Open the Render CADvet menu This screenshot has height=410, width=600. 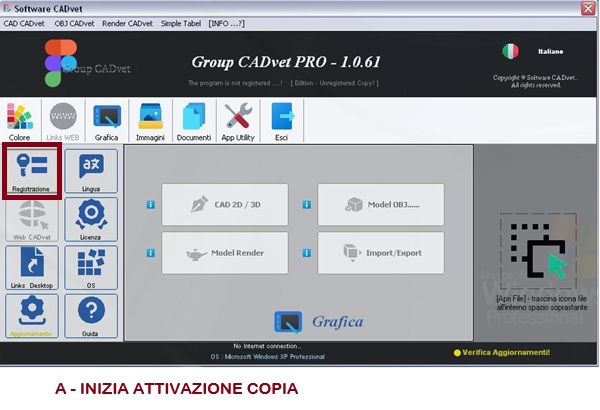click(127, 23)
